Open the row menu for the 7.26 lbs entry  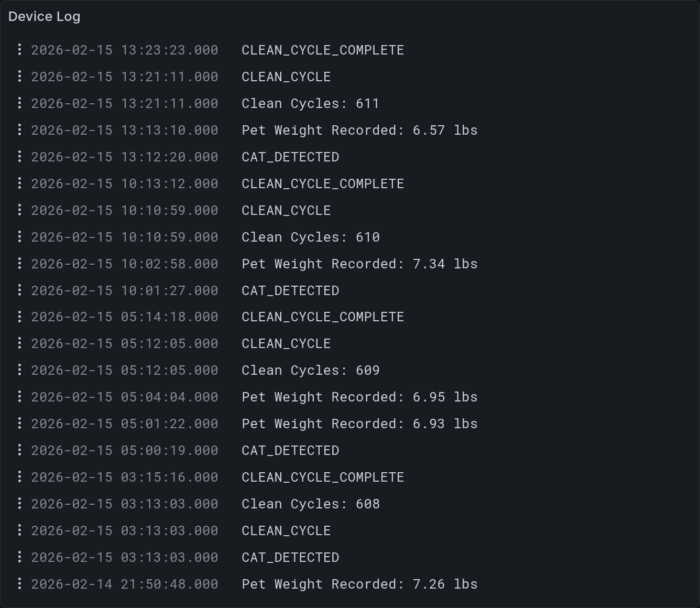(19, 584)
